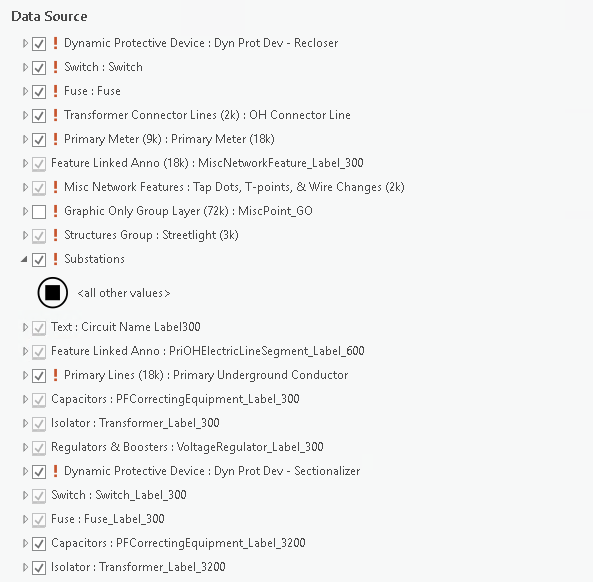Click the red warning icon beside Switch : Switch

(x=55, y=67)
